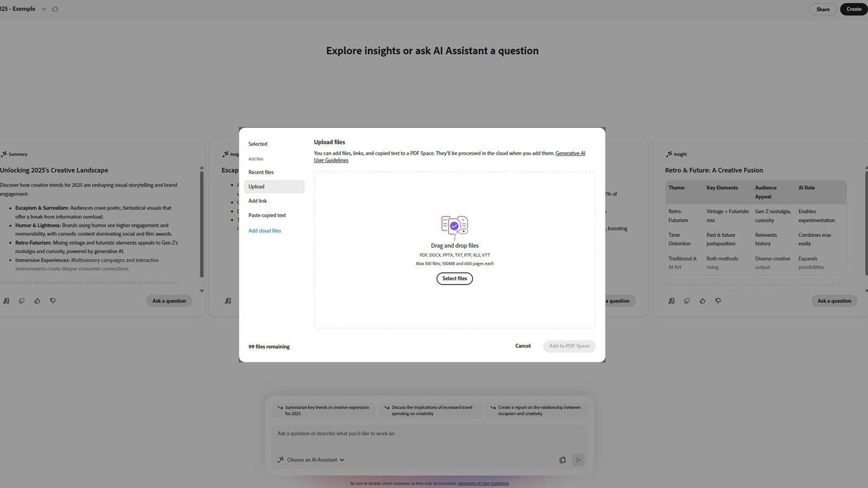Screen dimensions: 868x488
Task: Click Ask a question on Summary card
Action: click(169, 301)
